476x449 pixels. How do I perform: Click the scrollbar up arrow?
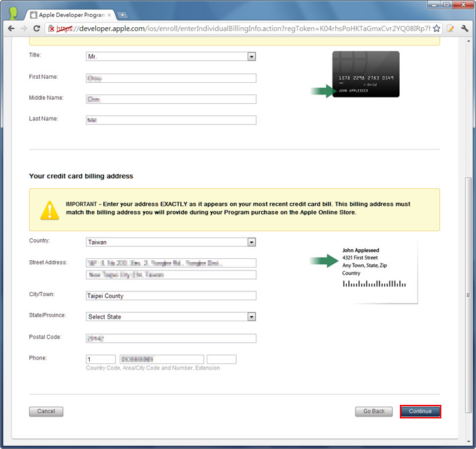[x=468, y=41]
